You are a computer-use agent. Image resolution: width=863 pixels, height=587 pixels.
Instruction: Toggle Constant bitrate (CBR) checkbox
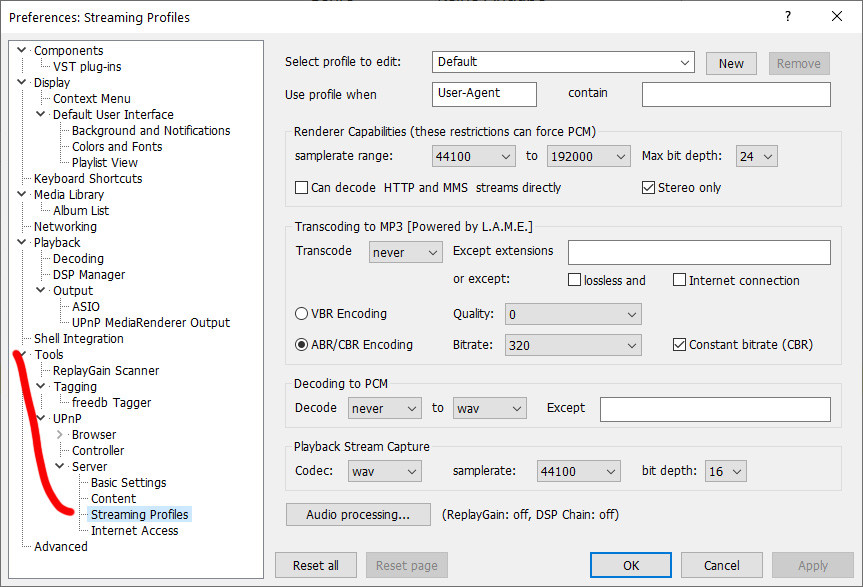(x=679, y=345)
